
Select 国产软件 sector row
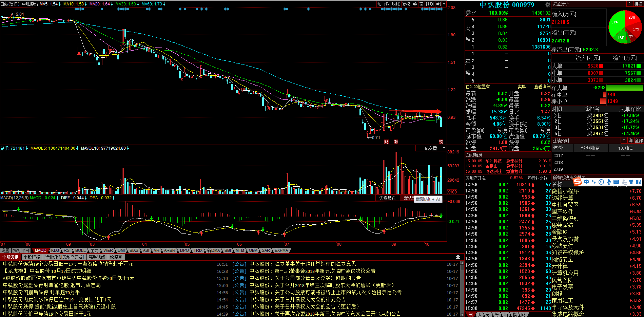(597, 211)
